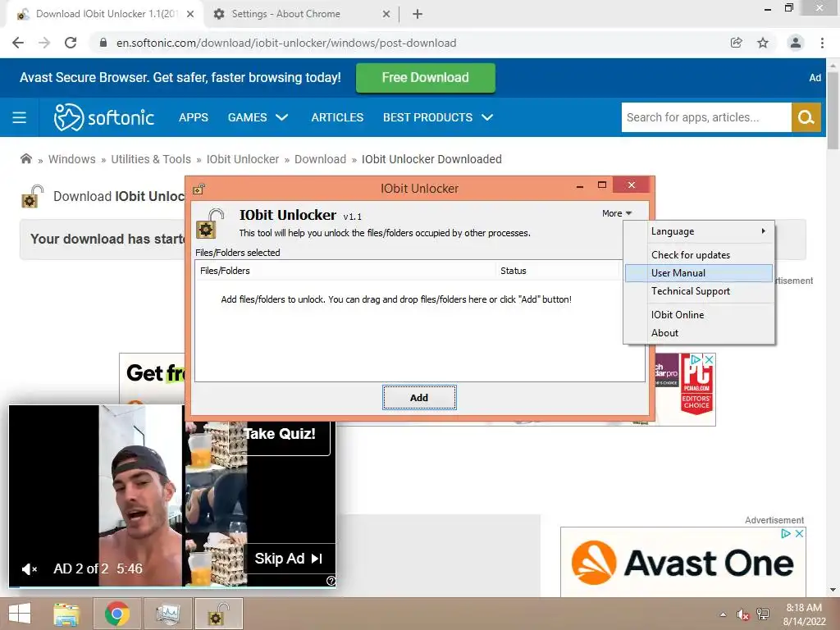Open the Windows breadcrumb link

pos(72,159)
